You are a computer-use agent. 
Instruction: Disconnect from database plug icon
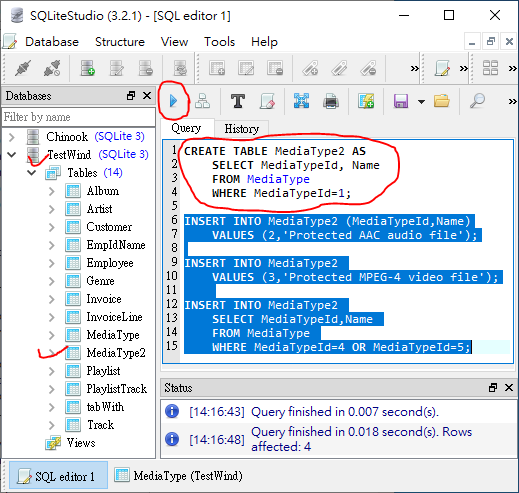[x=52, y=68]
